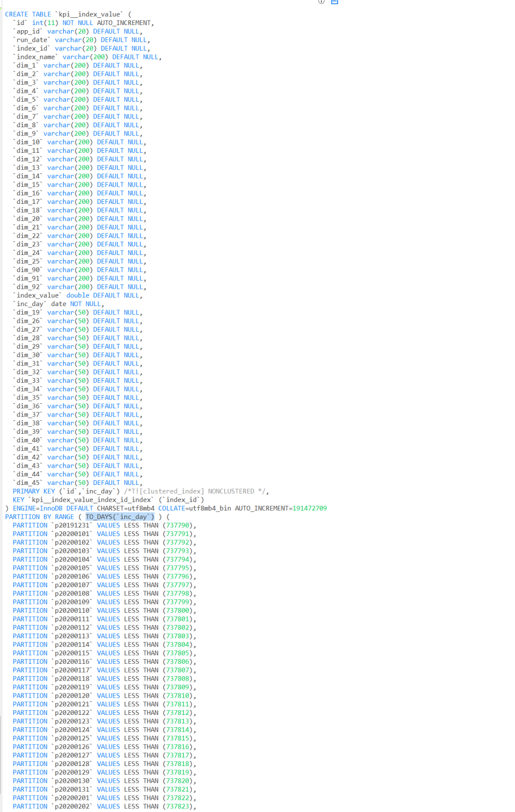Click the COLLATE=utf8mb4_bin text
Viewport: 515px width, 812px height.
(195, 508)
